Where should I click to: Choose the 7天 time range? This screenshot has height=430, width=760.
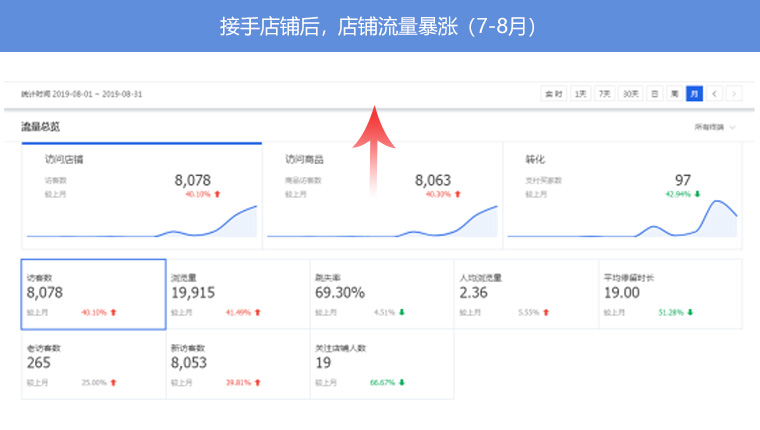(x=604, y=94)
